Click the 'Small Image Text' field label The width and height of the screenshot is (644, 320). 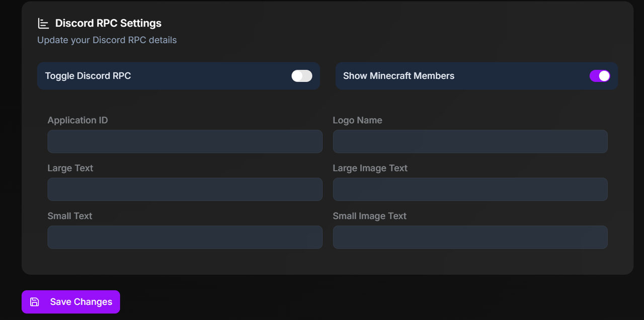tap(369, 216)
